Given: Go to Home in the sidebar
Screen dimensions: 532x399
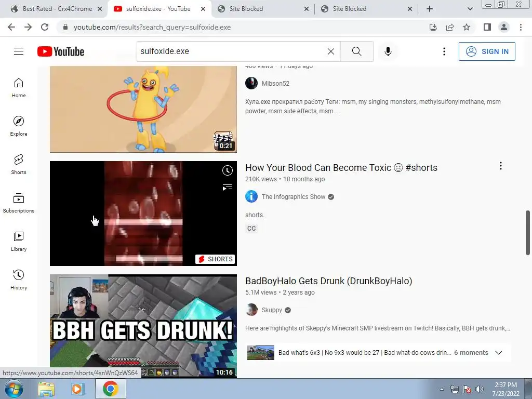Looking at the screenshot, I should pyautogui.click(x=19, y=88).
